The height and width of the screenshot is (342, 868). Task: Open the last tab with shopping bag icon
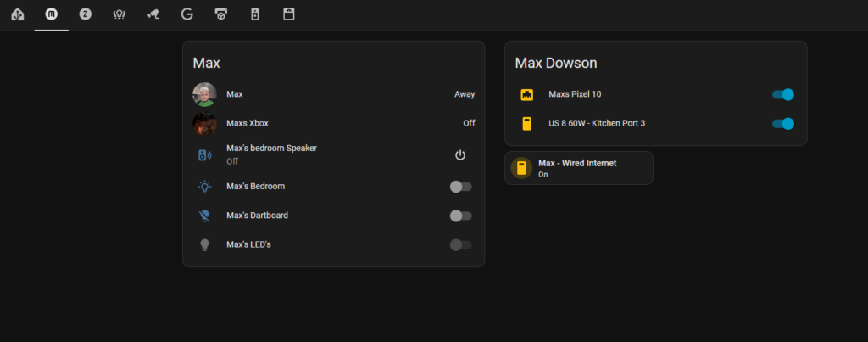[x=288, y=14]
